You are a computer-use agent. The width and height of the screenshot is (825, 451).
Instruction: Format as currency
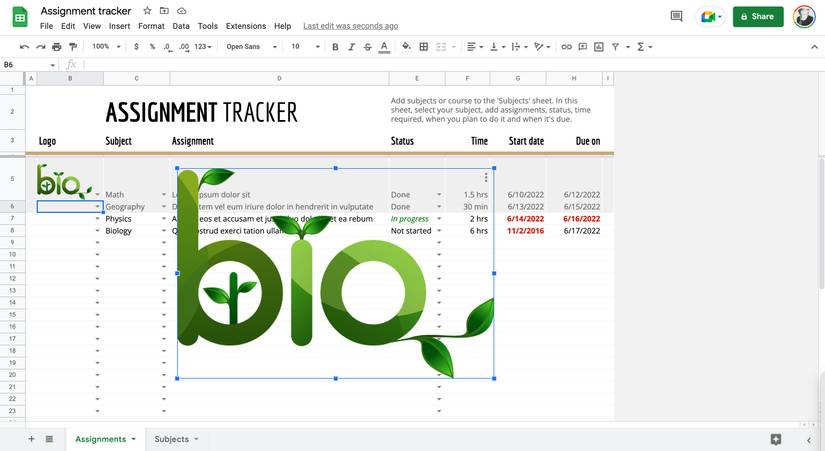tap(136, 47)
